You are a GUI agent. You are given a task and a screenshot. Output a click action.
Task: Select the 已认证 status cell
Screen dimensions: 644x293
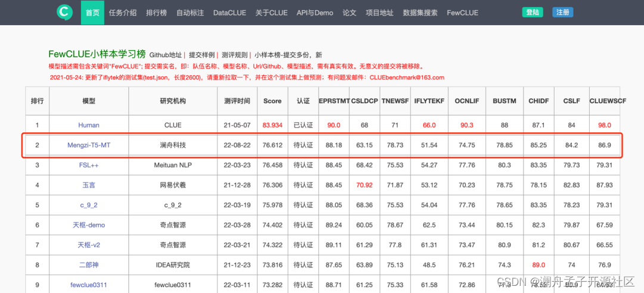(303, 125)
